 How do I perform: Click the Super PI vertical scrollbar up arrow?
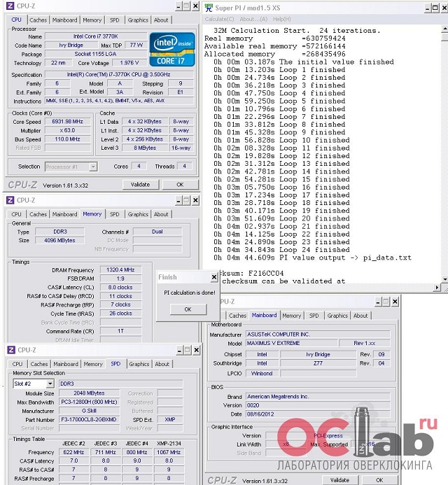445,29
